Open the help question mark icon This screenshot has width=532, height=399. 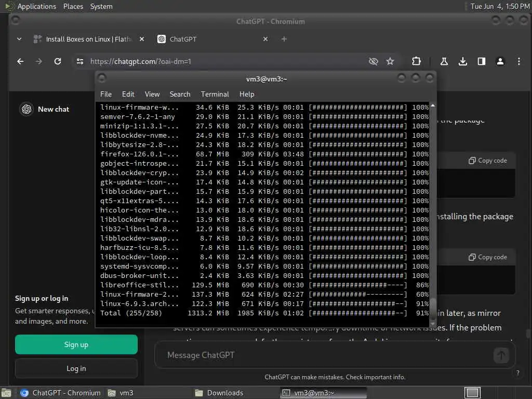[x=518, y=373]
